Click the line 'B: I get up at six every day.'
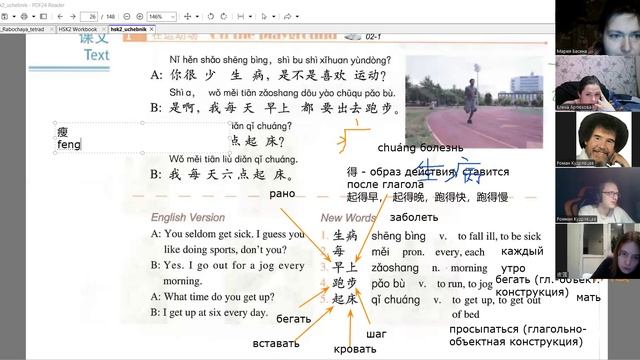The height and width of the screenshot is (360, 640). pyautogui.click(x=210, y=313)
